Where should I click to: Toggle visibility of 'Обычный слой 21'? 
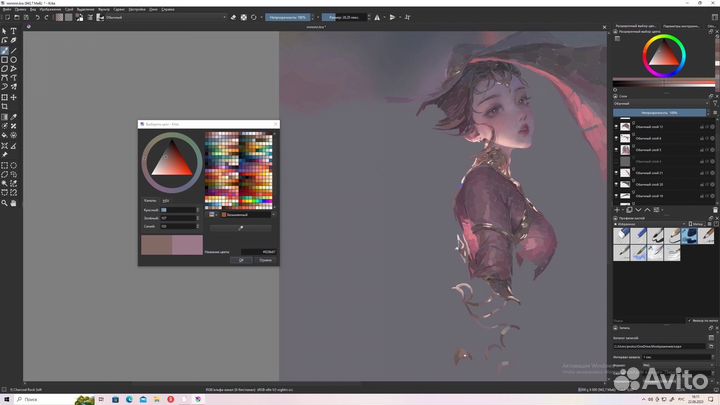click(x=615, y=173)
